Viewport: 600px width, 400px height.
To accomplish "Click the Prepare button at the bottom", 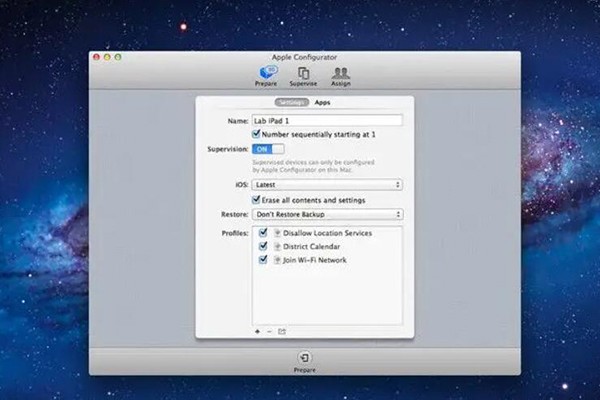I will 305,362.
